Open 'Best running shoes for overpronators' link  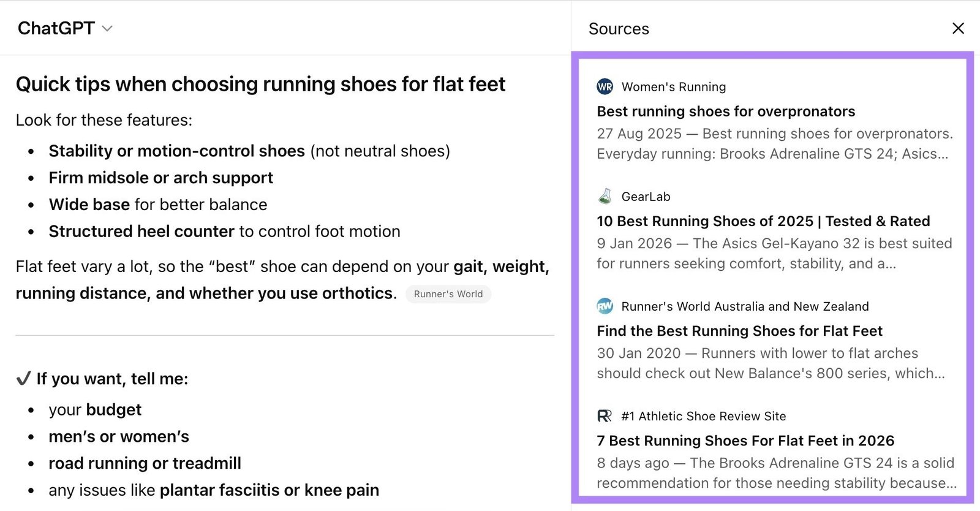pyautogui.click(x=726, y=112)
